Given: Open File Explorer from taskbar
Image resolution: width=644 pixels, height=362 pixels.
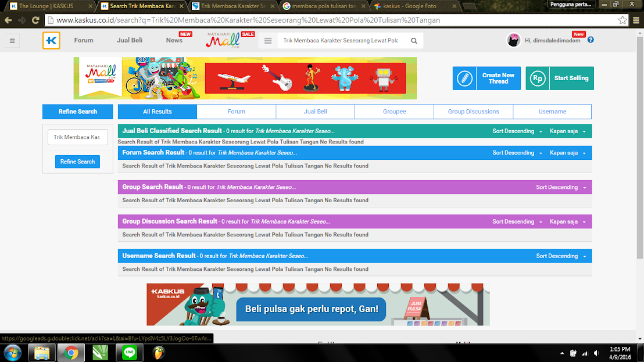Looking at the screenshot, I should [x=41, y=353].
